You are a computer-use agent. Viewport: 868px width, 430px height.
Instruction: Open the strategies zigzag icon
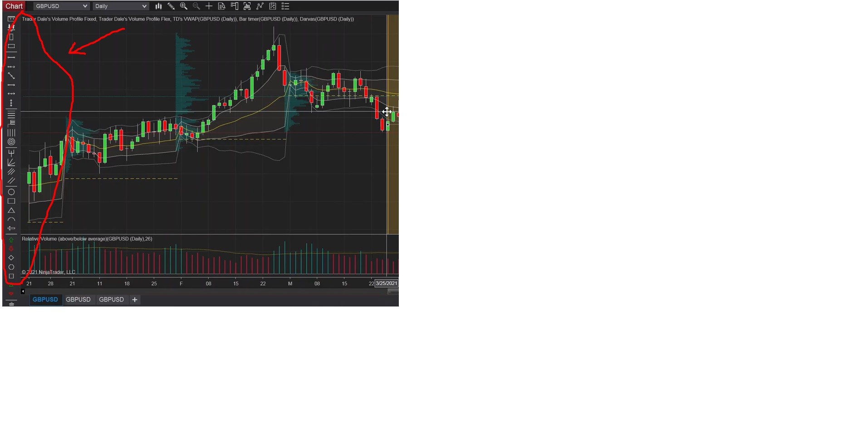260,6
